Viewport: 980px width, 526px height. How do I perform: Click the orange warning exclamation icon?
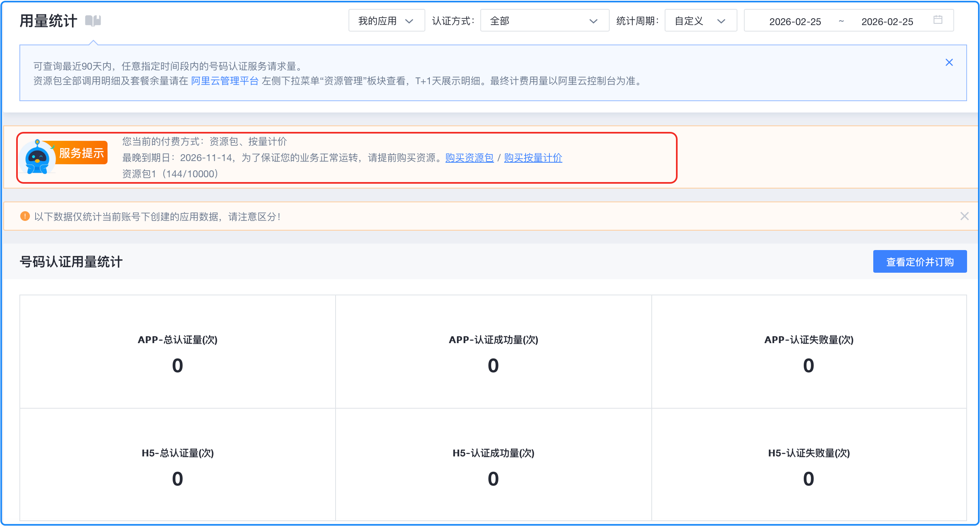[x=25, y=216]
